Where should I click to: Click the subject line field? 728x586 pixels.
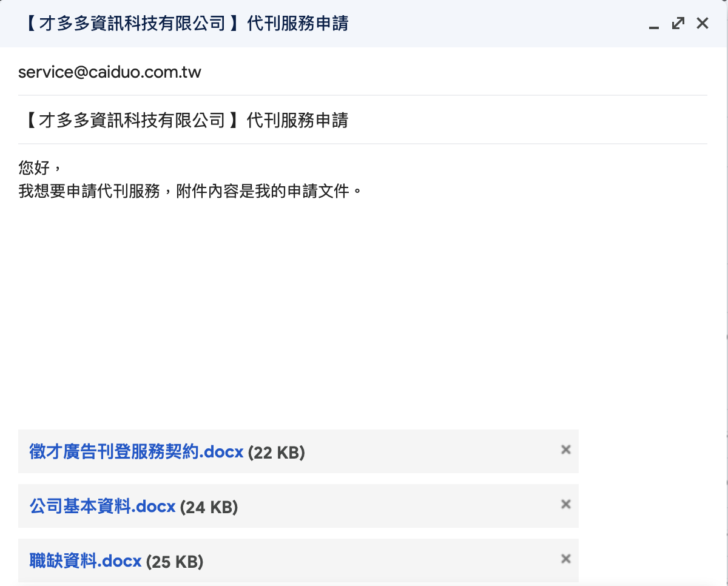pyautogui.click(x=364, y=120)
